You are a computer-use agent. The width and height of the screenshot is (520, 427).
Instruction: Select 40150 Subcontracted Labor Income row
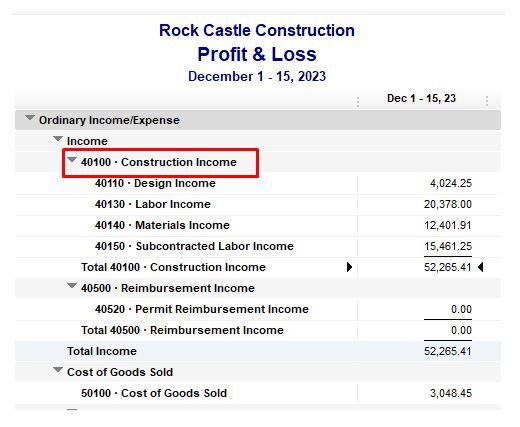[x=257, y=246]
